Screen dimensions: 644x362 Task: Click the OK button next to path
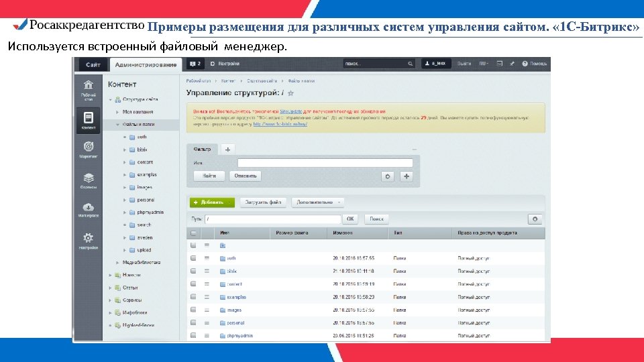point(350,219)
